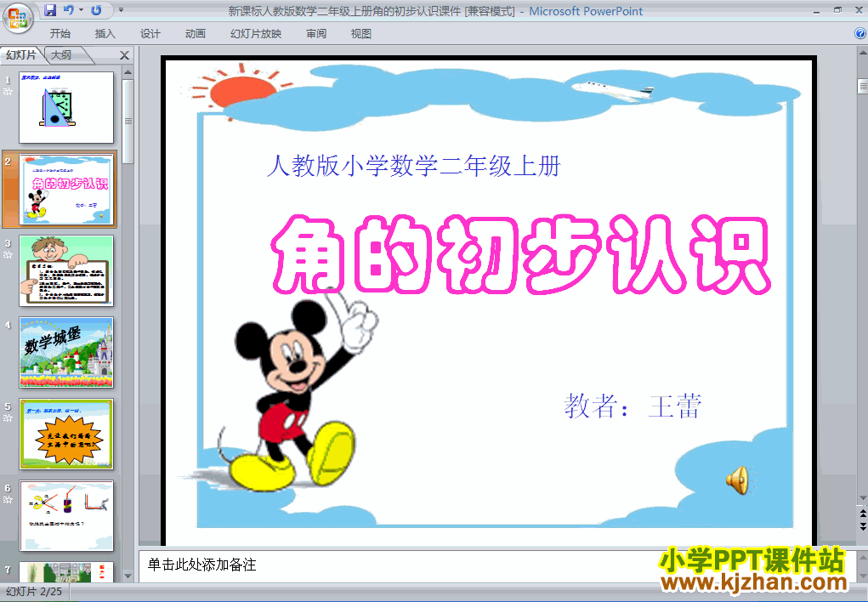Select slide 3 thumbnail with boy holding board

click(66, 271)
